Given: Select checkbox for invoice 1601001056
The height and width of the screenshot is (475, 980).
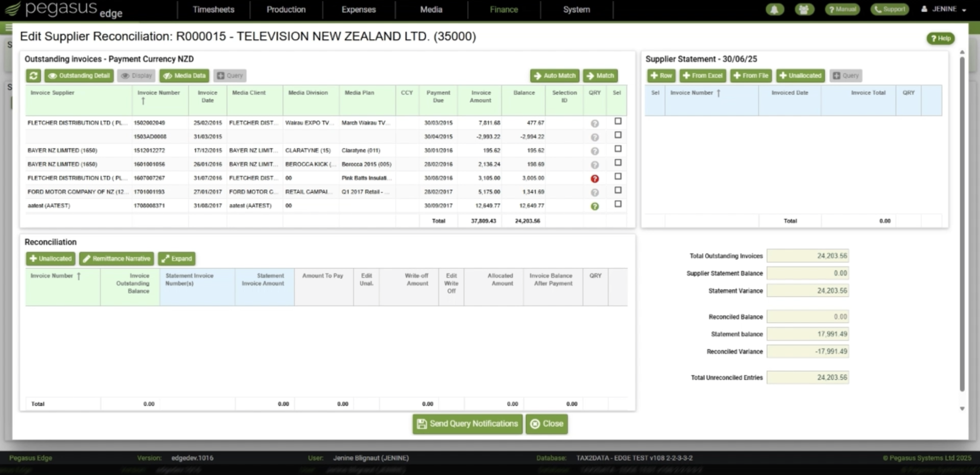Looking at the screenshot, I should coord(618,162).
